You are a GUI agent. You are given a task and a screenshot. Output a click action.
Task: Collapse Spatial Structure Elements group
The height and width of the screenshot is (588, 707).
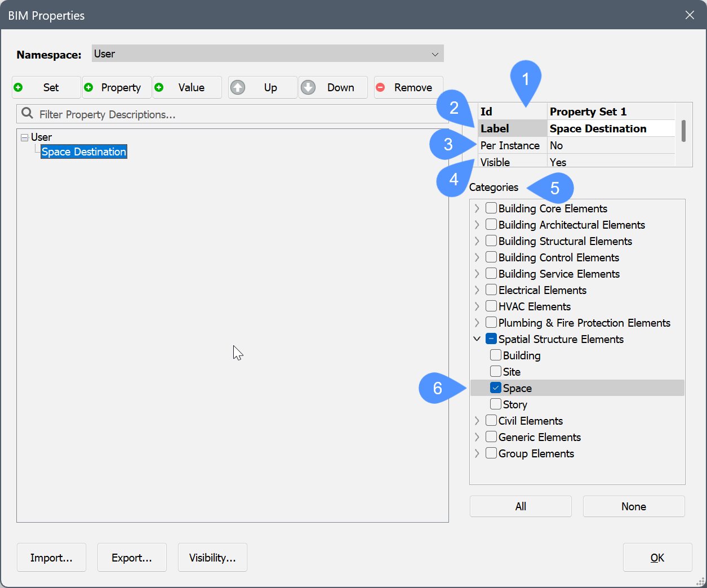tap(477, 338)
